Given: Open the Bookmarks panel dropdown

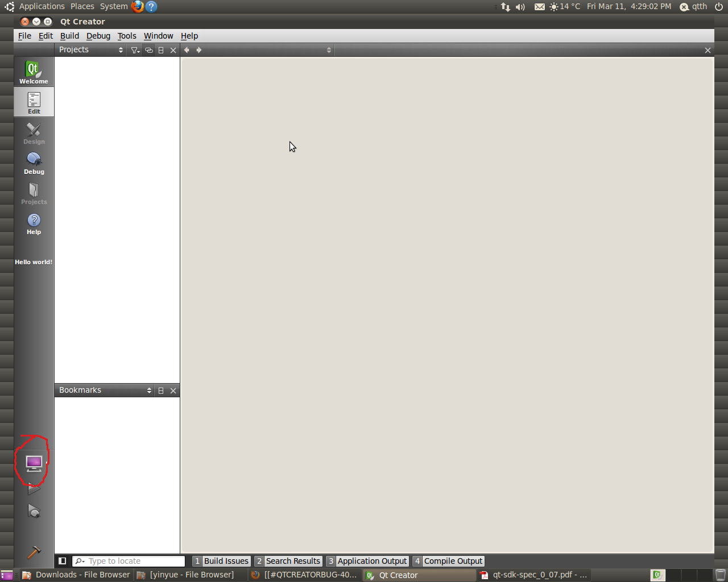Looking at the screenshot, I should pos(105,390).
